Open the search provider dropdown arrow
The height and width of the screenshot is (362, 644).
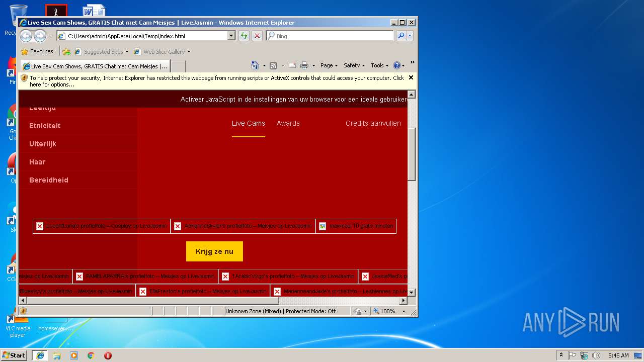[410, 36]
